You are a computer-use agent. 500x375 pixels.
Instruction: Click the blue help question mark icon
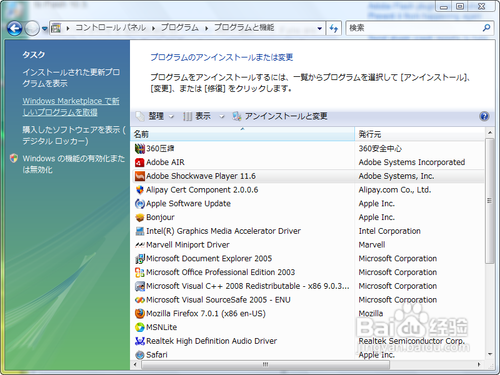pos(484,116)
